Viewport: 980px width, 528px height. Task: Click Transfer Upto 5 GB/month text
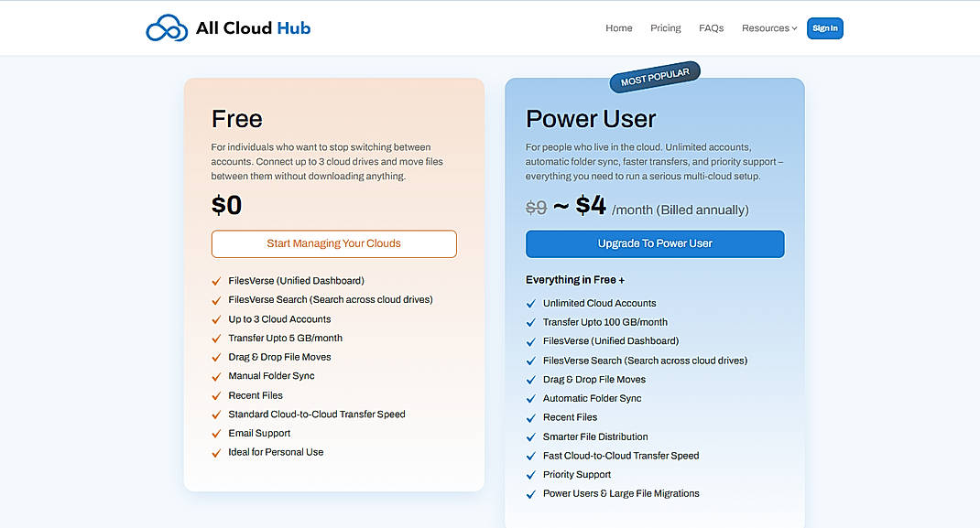pos(285,338)
